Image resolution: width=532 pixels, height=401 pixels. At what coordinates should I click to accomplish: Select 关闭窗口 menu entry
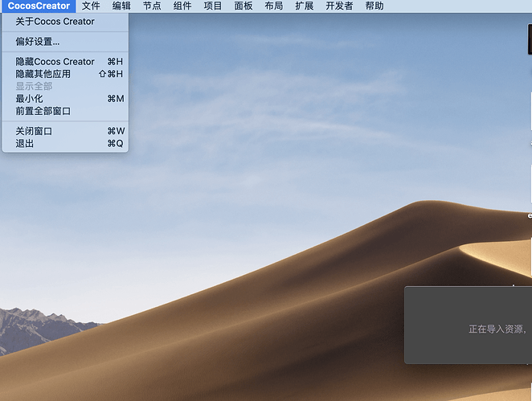click(65, 131)
